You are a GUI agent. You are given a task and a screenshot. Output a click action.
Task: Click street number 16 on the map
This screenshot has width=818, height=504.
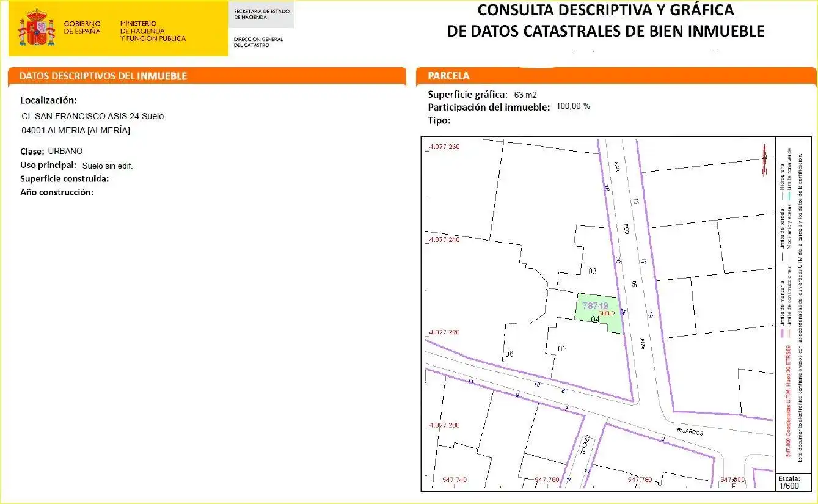pos(607,189)
